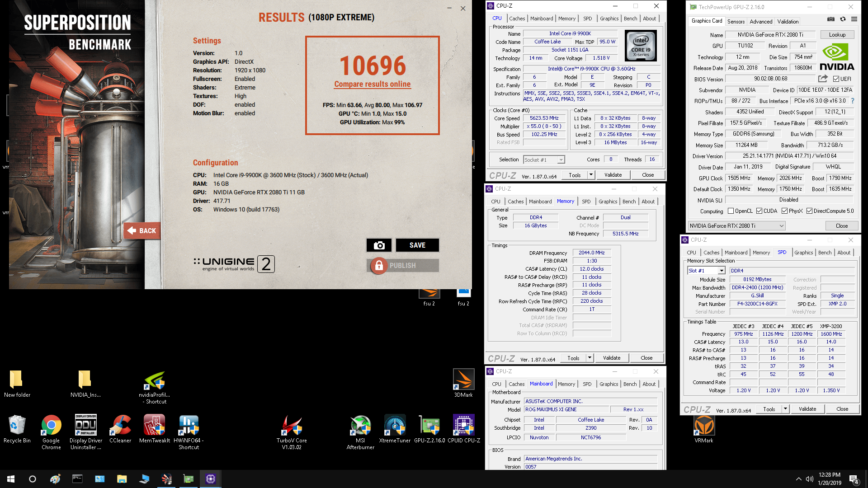Select the HWiNFO64 Shortcut desktop icon

[x=189, y=432]
